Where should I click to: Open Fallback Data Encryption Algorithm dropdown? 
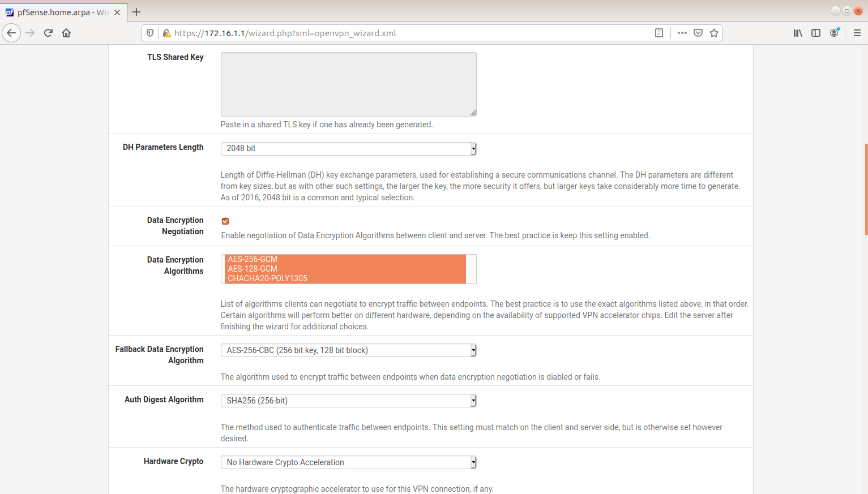click(348, 350)
